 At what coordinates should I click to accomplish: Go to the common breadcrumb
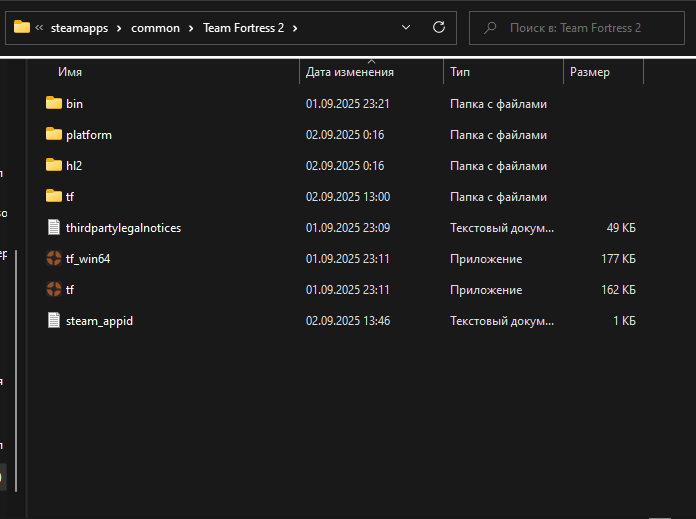(155, 28)
